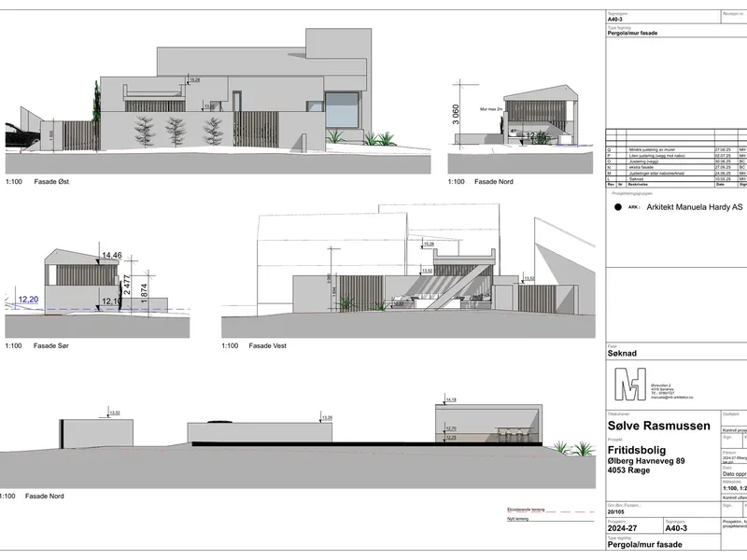
Task: Click the '3 060' vertical dimension
Action: (456, 115)
